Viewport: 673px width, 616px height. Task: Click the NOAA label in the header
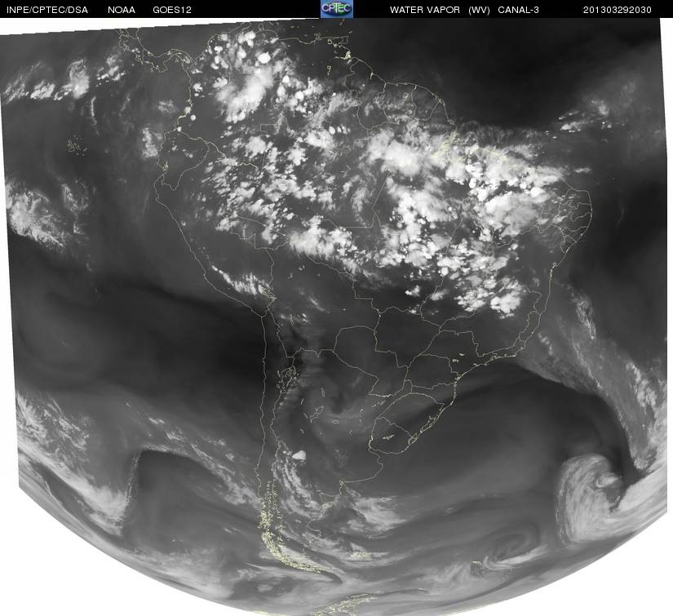(122, 10)
